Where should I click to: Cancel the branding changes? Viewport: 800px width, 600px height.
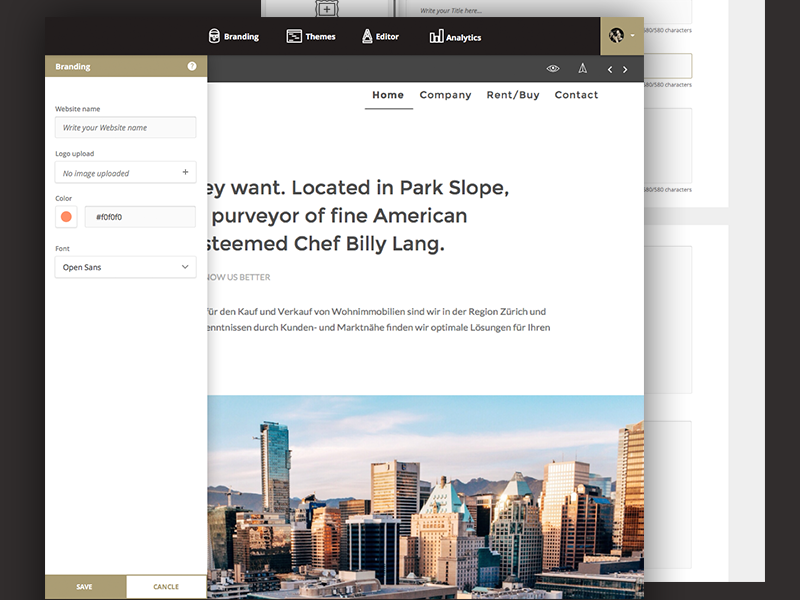click(166, 587)
